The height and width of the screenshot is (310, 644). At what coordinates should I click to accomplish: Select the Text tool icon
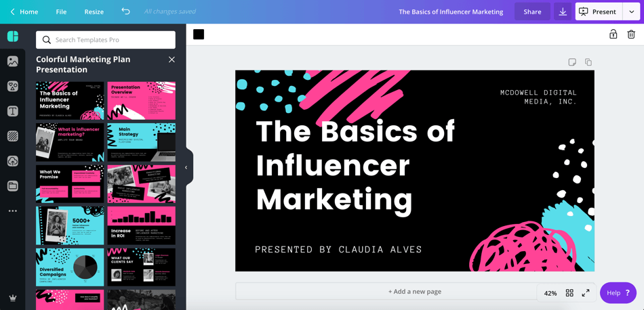point(13,111)
